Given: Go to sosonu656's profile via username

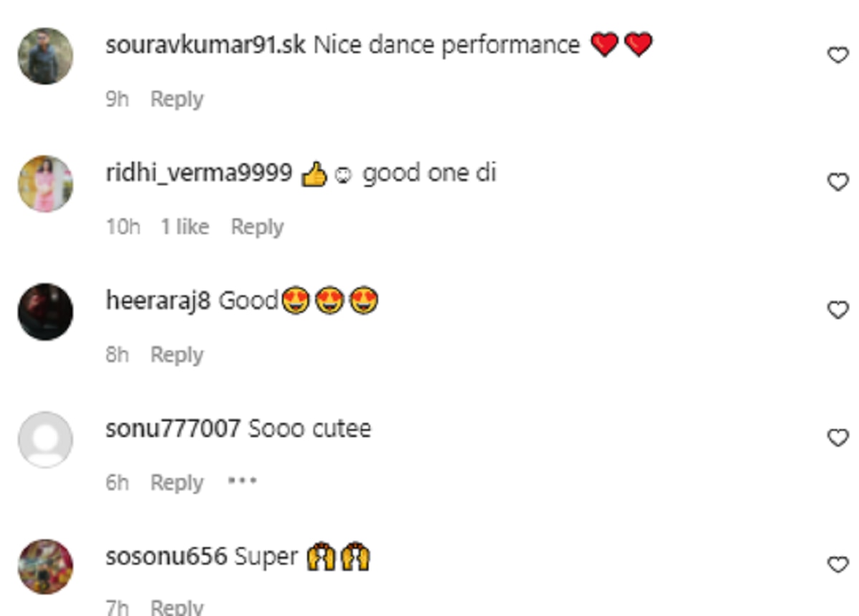Looking at the screenshot, I should coord(166,556).
